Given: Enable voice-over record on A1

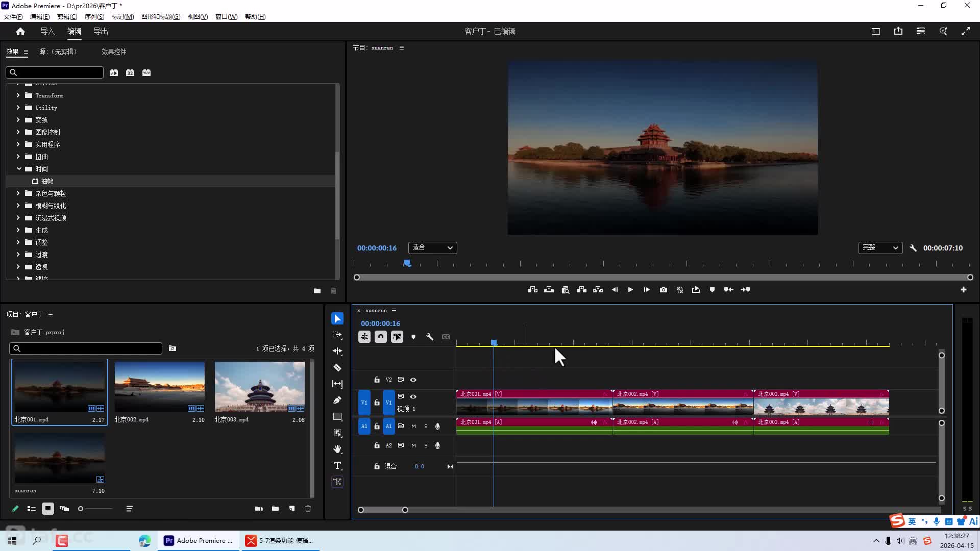Looking at the screenshot, I should 437,427.
